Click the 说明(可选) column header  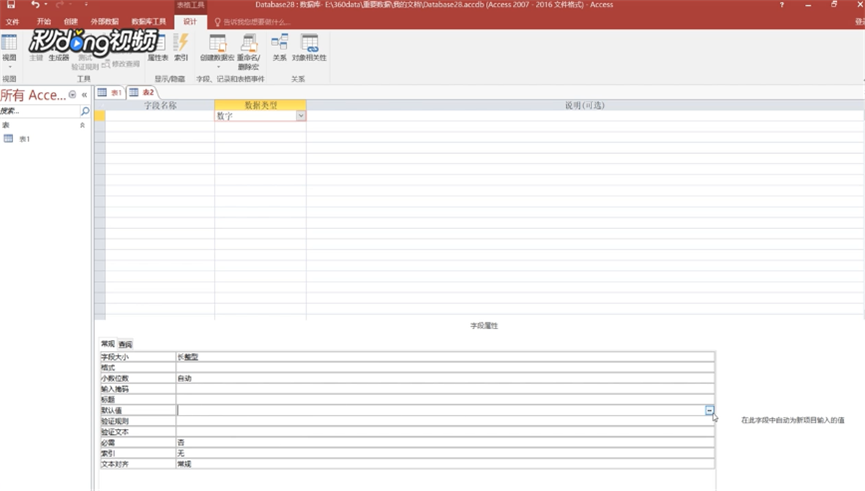(x=585, y=105)
